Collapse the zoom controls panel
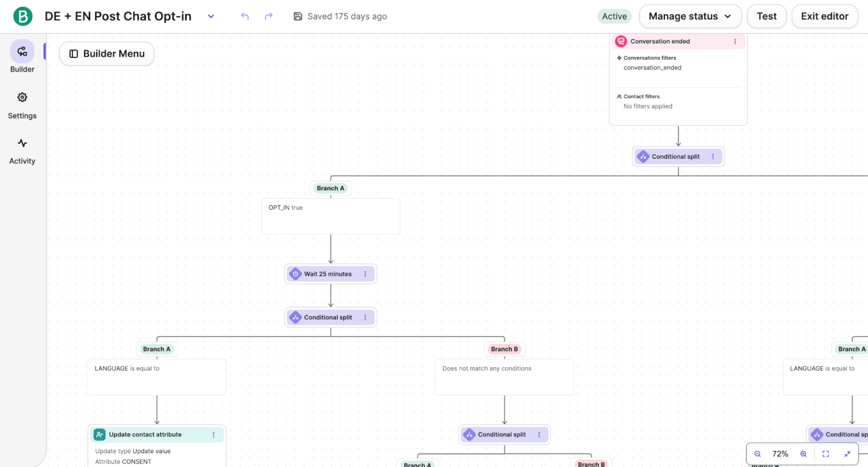 847,454
